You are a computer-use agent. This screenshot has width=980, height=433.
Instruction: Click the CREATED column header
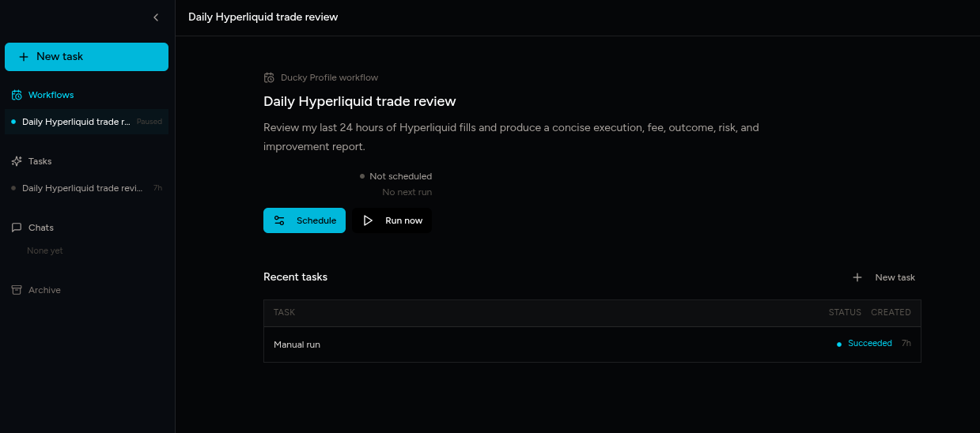pyautogui.click(x=891, y=312)
